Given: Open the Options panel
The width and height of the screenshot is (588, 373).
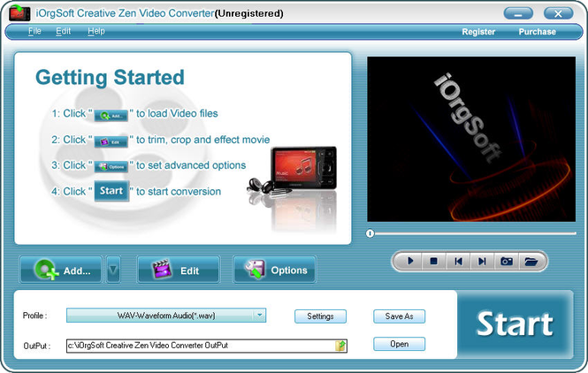Looking at the screenshot, I should pyautogui.click(x=274, y=270).
